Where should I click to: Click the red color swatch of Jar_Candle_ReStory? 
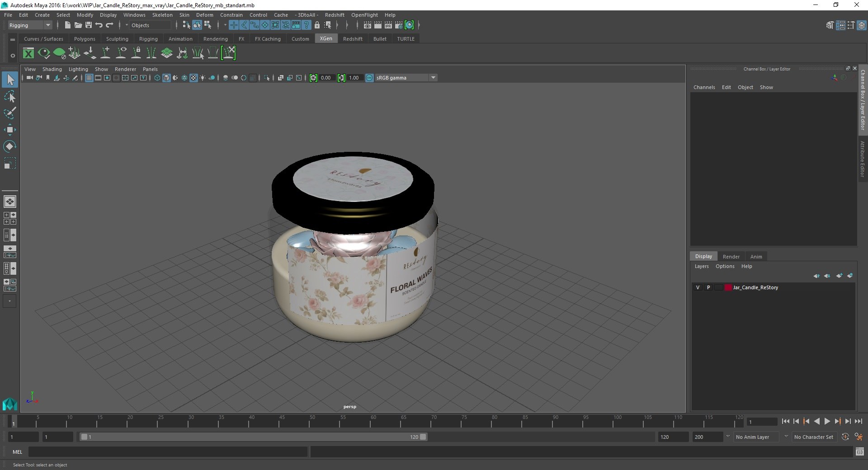[728, 287]
